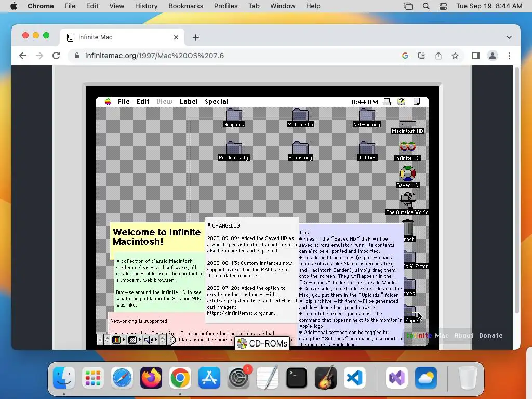The width and height of the screenshot is (532, 399).
Task: Click the Tips heading in the purple note
Action: (x=303, y=232)
